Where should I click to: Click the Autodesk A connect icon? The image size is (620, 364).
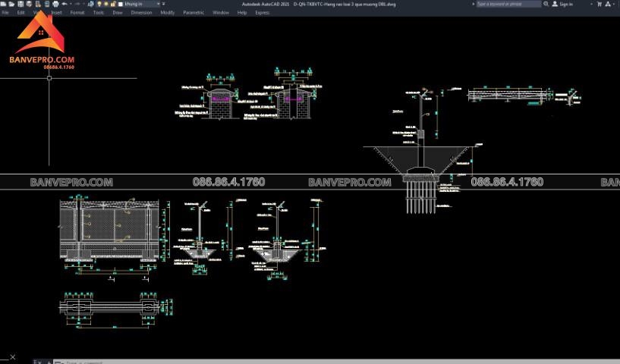[608, 4]
